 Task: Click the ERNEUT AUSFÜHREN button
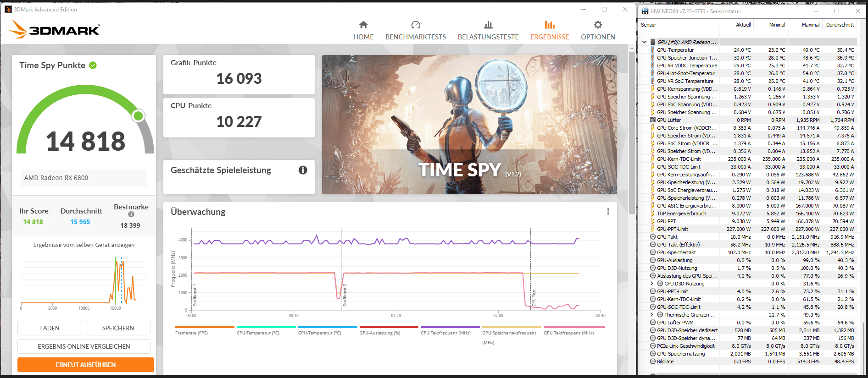click(x=86, y=365)
